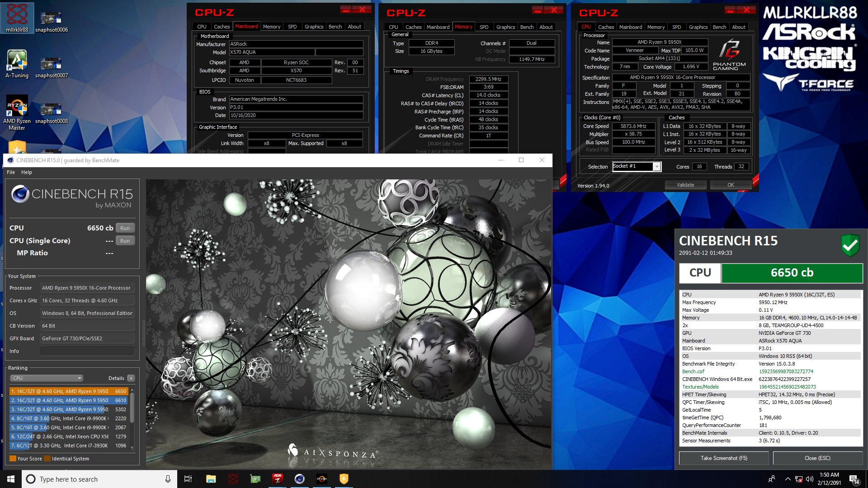Switch to CPU-Z via the ASRock taskbar icon
This screenshot has width=868, height=488.
click(x=278, y=479)
